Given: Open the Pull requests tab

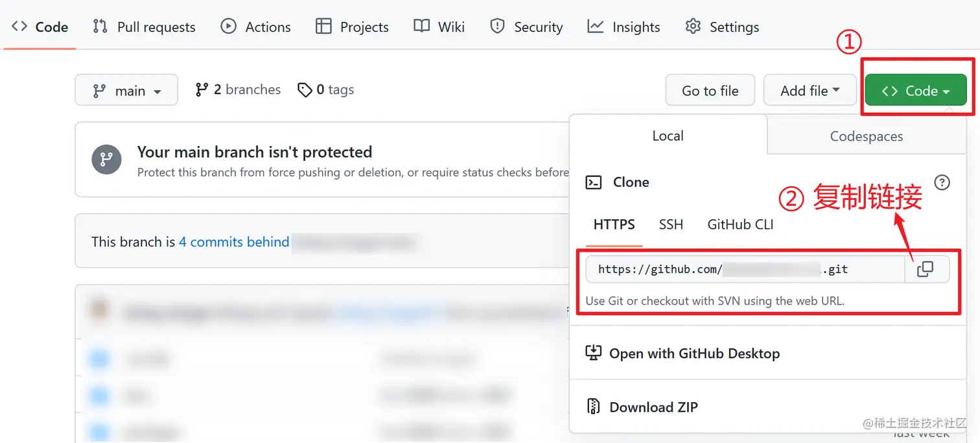Looking at the screenshot, I should click(x=144, y=27).
